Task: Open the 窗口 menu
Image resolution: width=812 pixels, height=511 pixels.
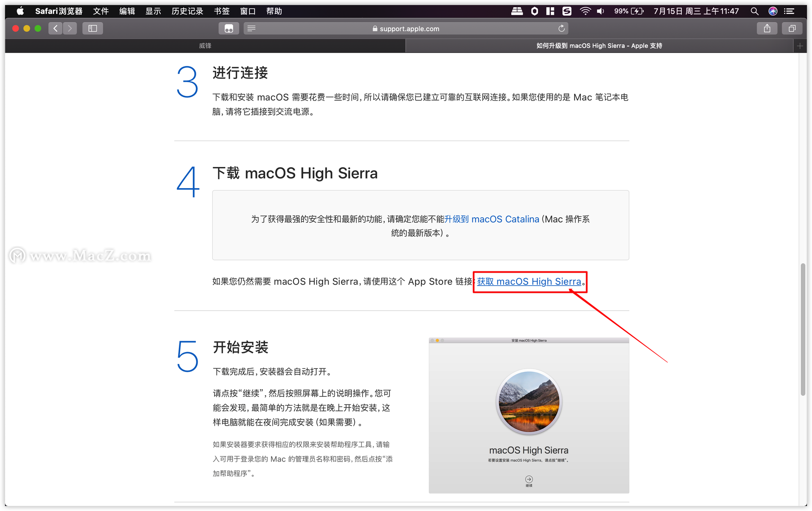Action: [x=248, y=11]
